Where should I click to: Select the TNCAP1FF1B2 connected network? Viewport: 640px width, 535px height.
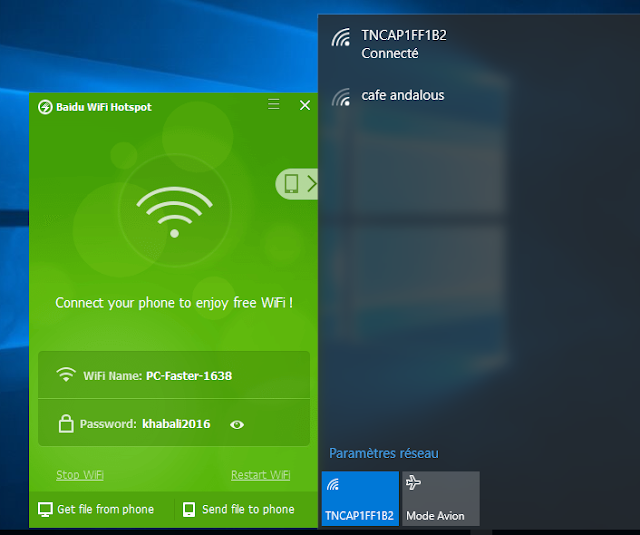[x=479, y=44]
